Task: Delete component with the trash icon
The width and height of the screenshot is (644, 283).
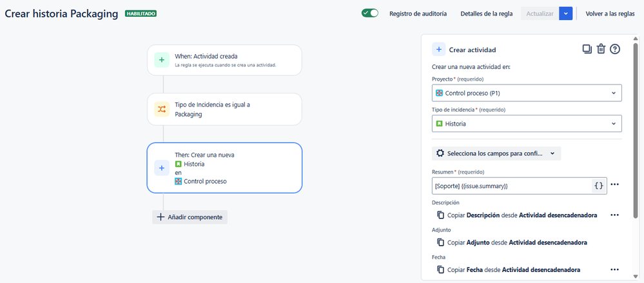Action: point(601,49)
